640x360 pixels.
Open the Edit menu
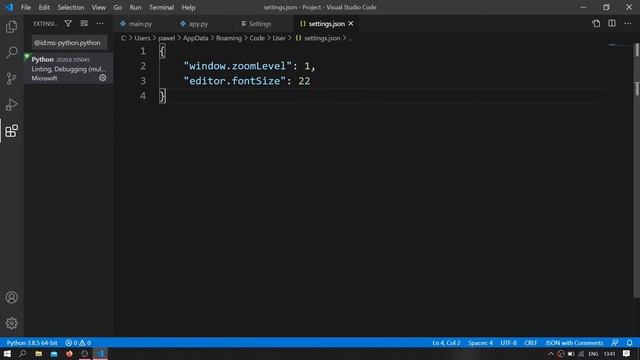(44, 7)
